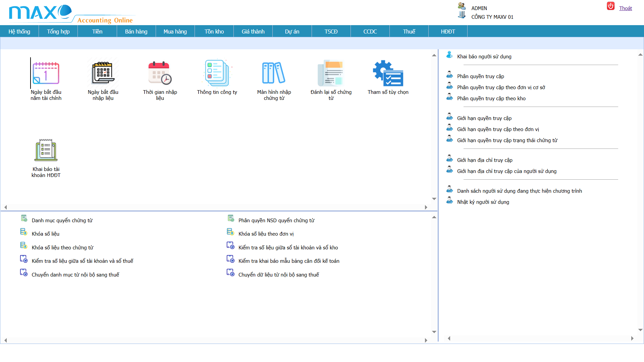Image resolution: width=644 pixels, height=362 pixels.
Task: Open the Tổng hợp menu
Action: pyautogui.click(x=58, y=32)
